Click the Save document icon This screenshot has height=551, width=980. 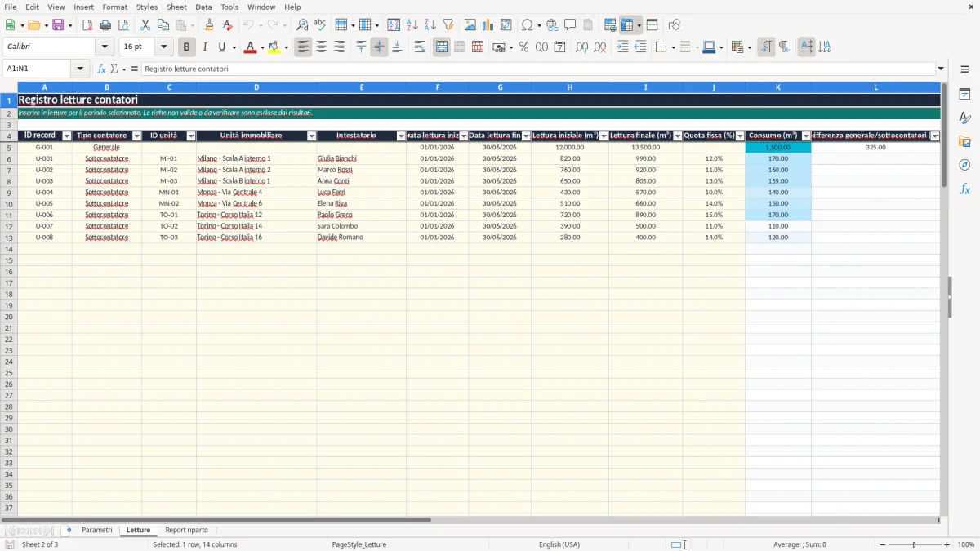58,25
